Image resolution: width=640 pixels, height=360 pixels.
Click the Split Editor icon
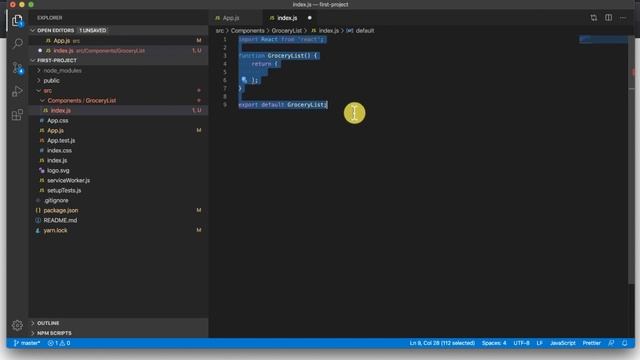tap(608, 18)
